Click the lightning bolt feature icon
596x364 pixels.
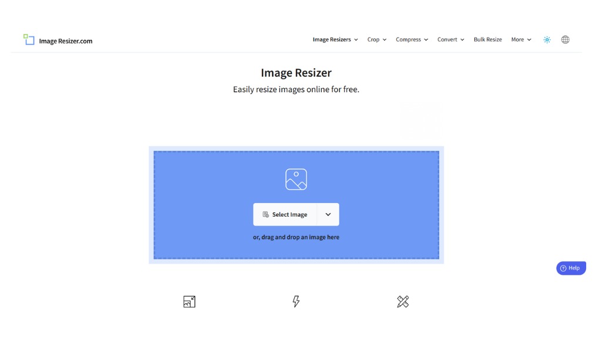coord(296,302)
